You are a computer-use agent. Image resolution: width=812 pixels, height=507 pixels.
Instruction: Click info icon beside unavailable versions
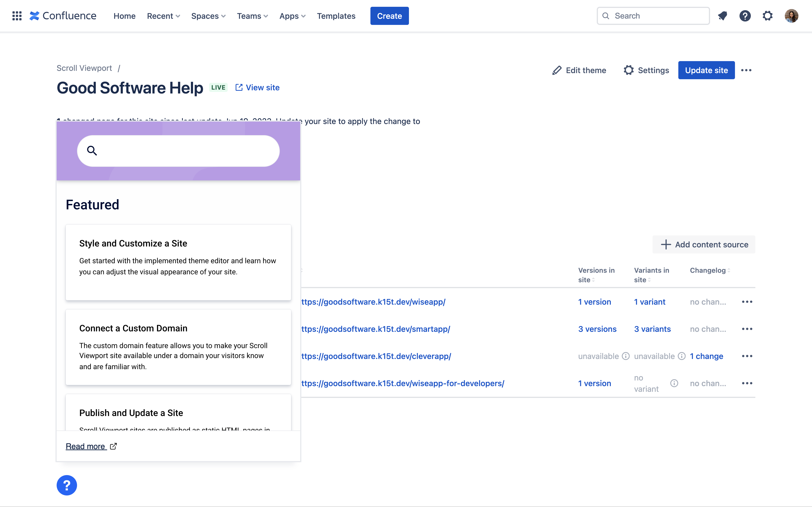[x=626, y=356]
